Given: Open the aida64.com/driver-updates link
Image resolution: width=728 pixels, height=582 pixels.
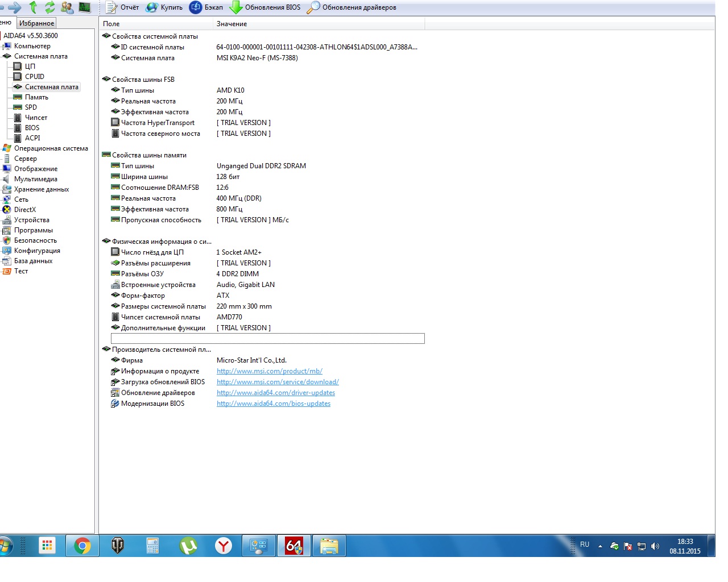Looking at the screenshot, I should click(x=275, y=393).
